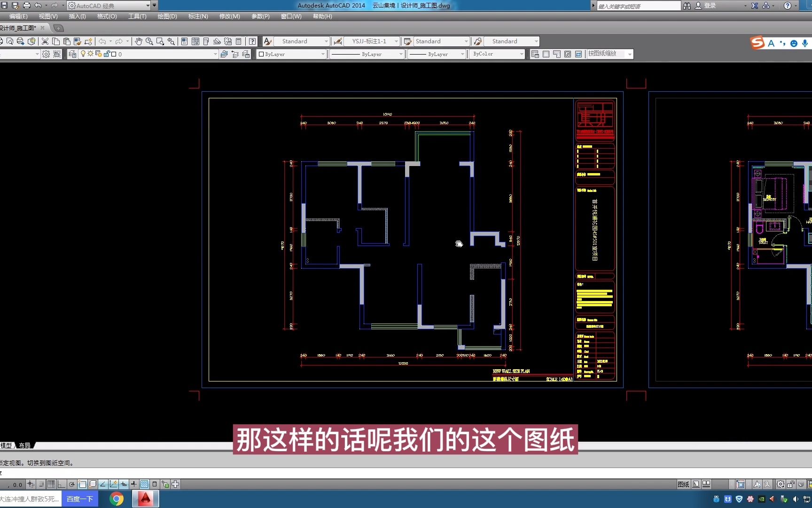This screenshot has width=812, height=508.
Task: Toggle viewport lock icon in status bar
Action: (x=791, y=484)
